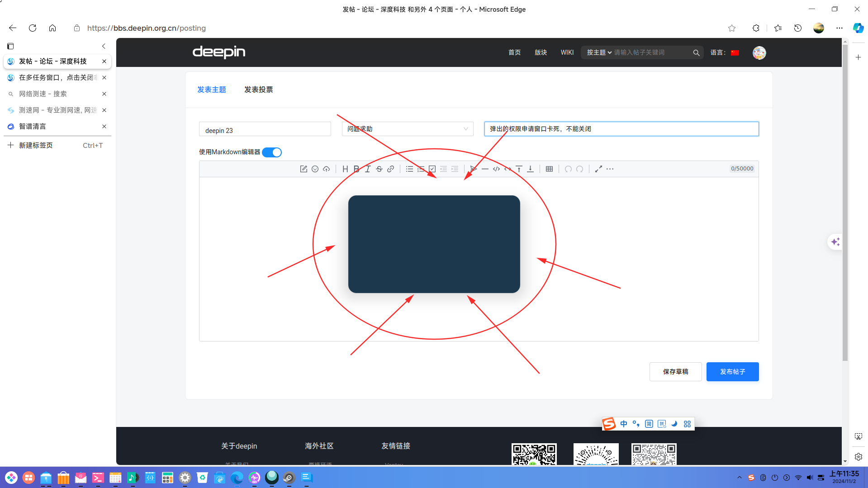Click the post title input field

point(621,129)
